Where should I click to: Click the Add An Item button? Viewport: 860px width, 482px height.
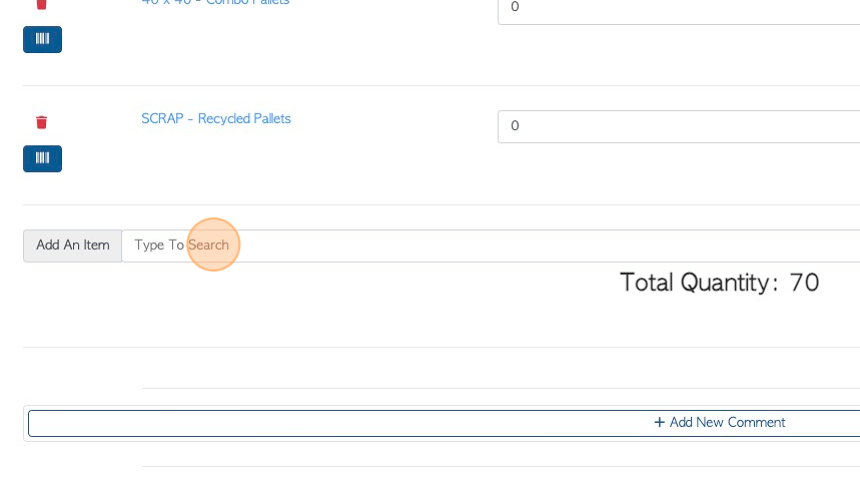[x=72, y=245]
